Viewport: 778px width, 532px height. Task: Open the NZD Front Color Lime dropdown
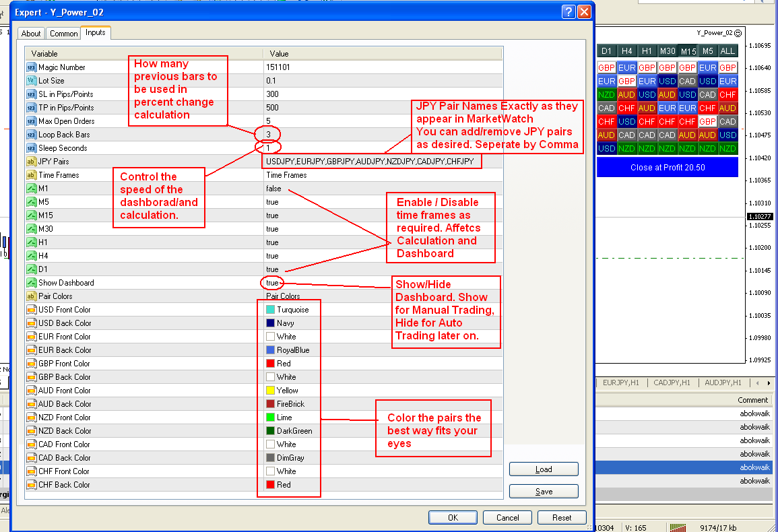[279, 418]
